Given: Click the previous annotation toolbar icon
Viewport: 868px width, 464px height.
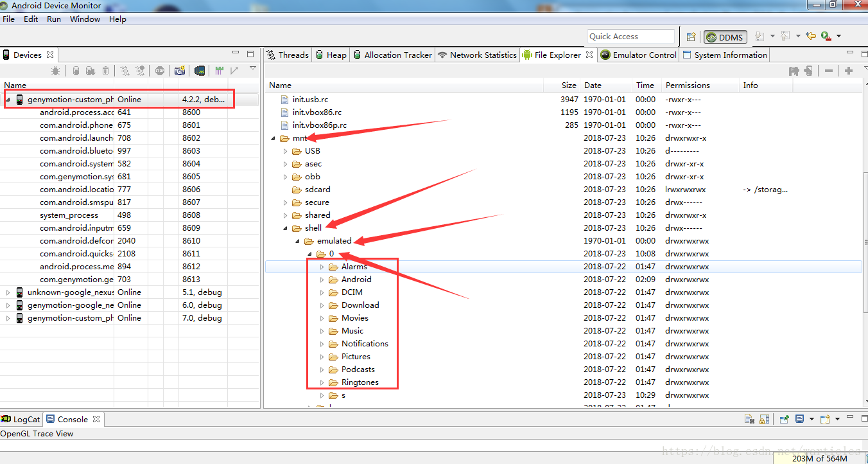Looking at the screenshot, I should [x=785, y=37].
